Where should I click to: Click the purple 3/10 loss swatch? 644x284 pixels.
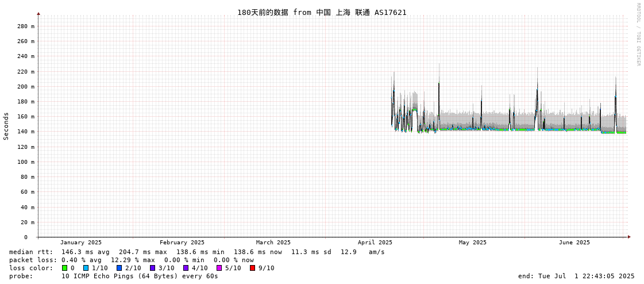[x=152, y=268]
